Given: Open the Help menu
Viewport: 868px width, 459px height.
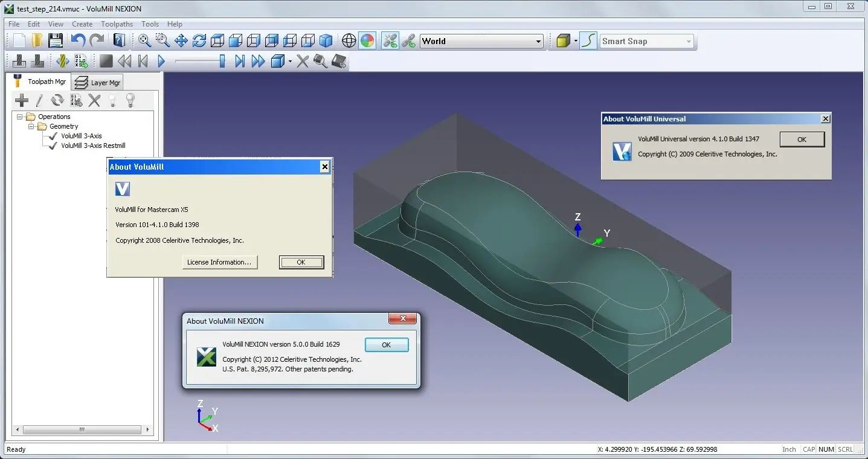Looking at the screenshot, I should click(x=175, y=24).
